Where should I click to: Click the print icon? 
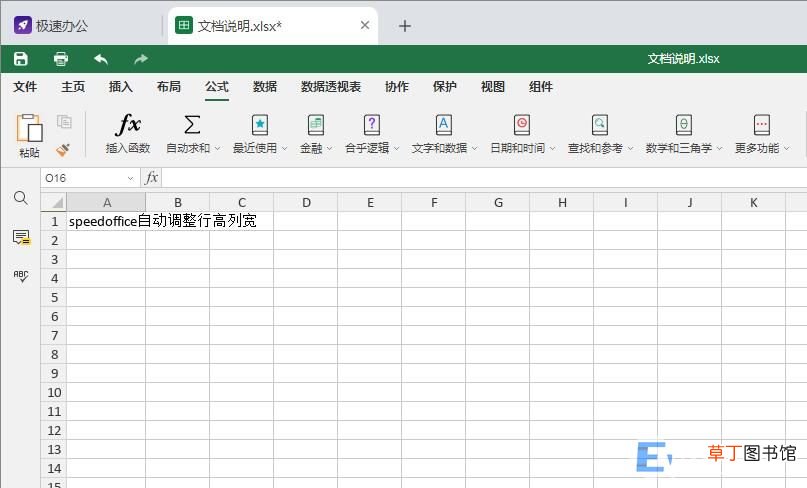(x=61, y=59)
